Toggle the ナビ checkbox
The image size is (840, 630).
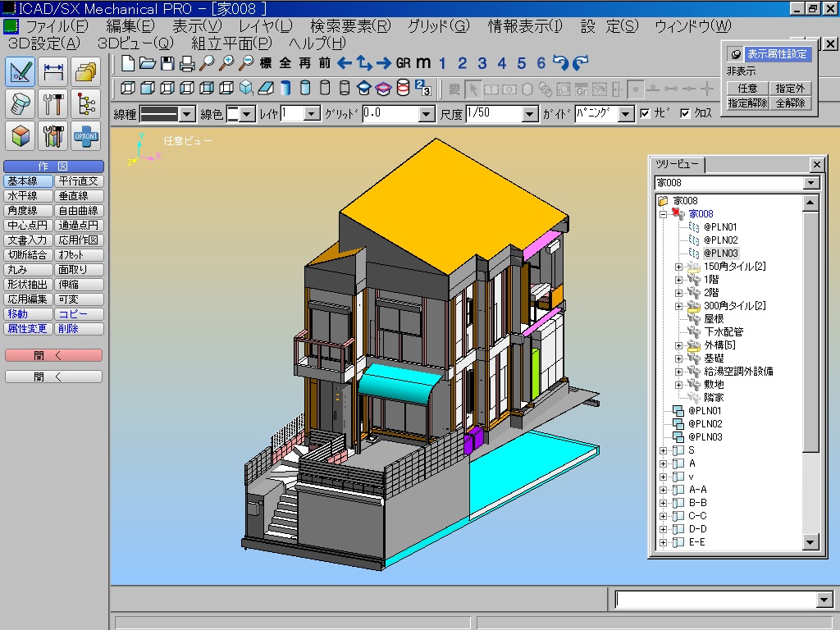(645, 114)
